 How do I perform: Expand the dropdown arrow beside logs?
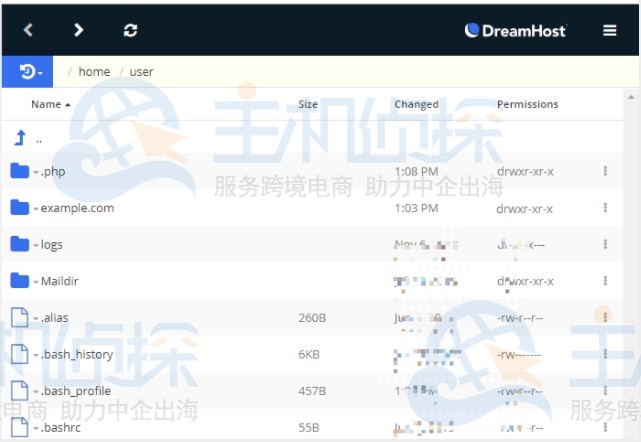pos(36,246)
